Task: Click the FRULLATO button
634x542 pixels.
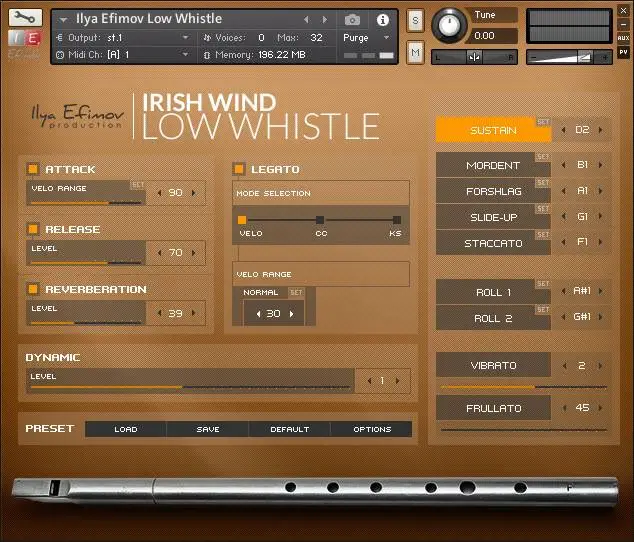Action: (493, 409)
